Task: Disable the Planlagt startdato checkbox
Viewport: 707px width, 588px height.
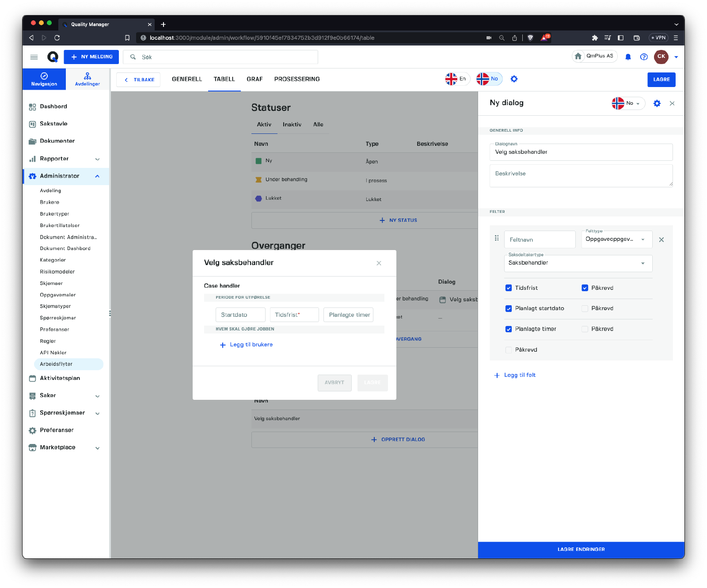Action: (x=509, y=308)
